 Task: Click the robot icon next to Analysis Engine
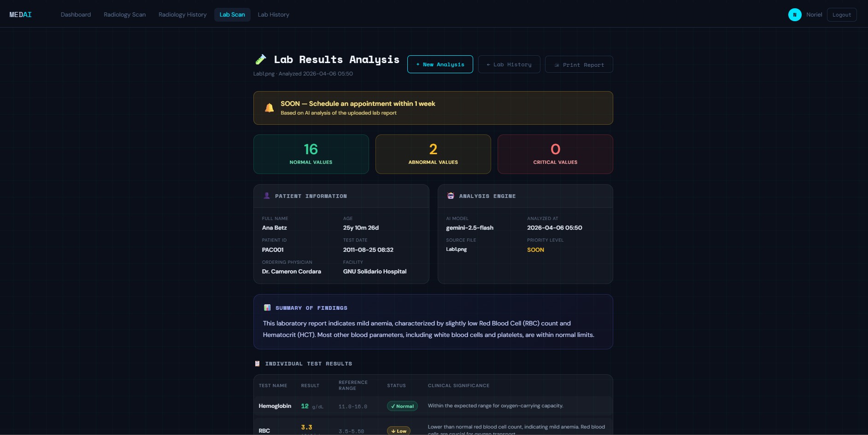click(x=451, y=196)
